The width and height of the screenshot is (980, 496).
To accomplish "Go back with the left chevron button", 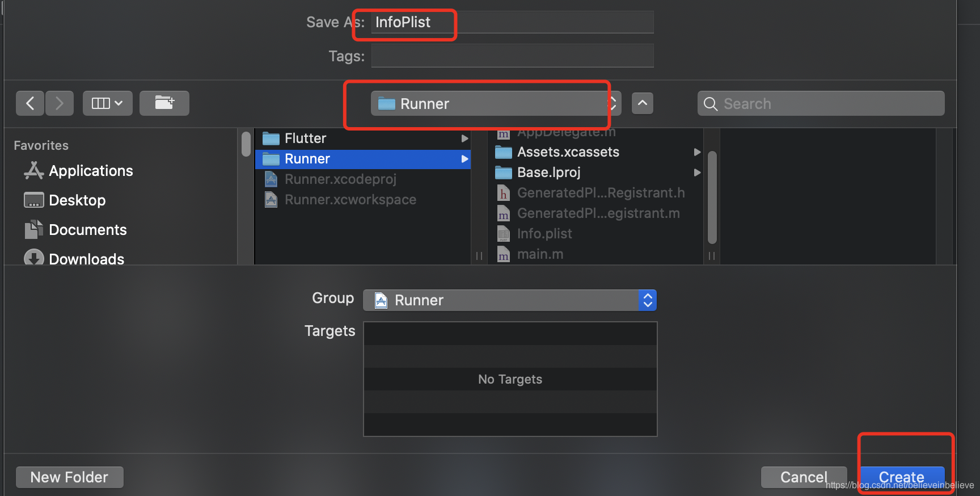I will tap(30, 103).
